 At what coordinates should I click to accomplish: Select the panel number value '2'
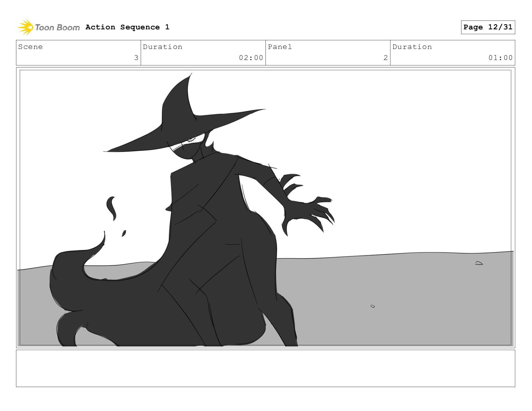pos(386,58)
